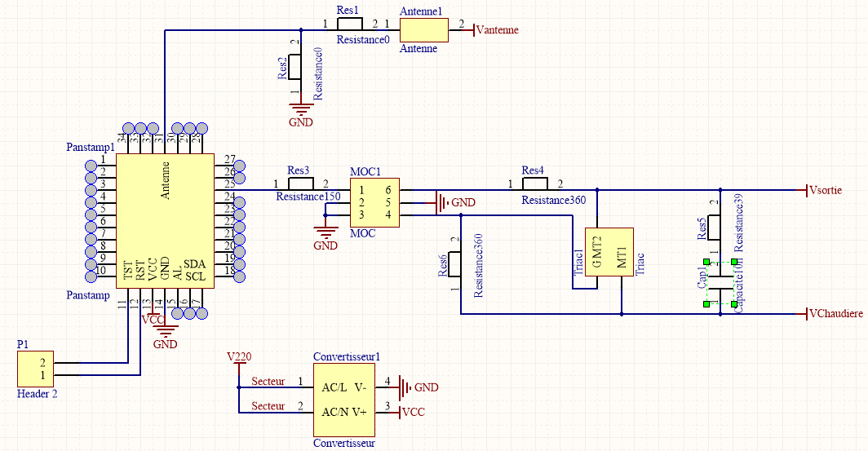This screenshot has width=868, height=451.
Task: Select the Secteur net label at pin 1
Action: (268, 381)
